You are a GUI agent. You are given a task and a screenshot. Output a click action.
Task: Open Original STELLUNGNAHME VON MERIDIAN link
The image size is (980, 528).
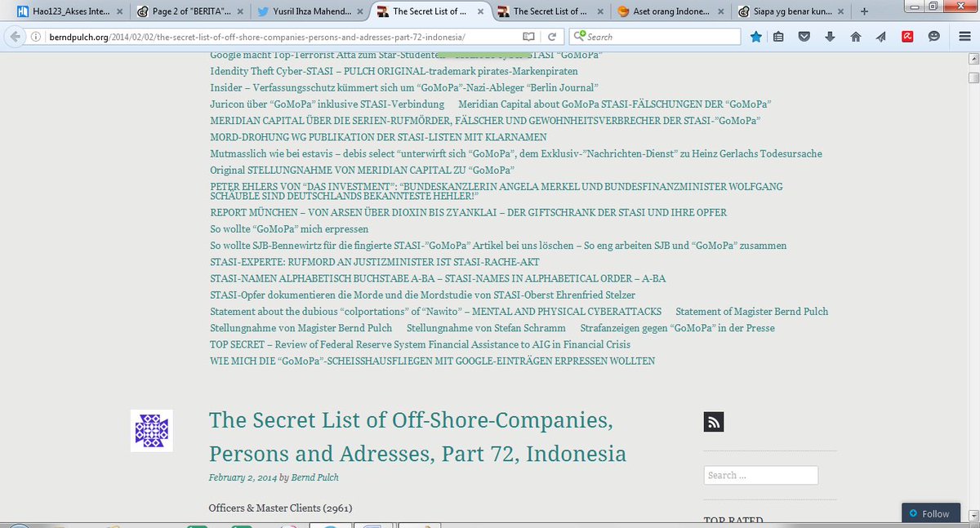click(x=362, y=170)
